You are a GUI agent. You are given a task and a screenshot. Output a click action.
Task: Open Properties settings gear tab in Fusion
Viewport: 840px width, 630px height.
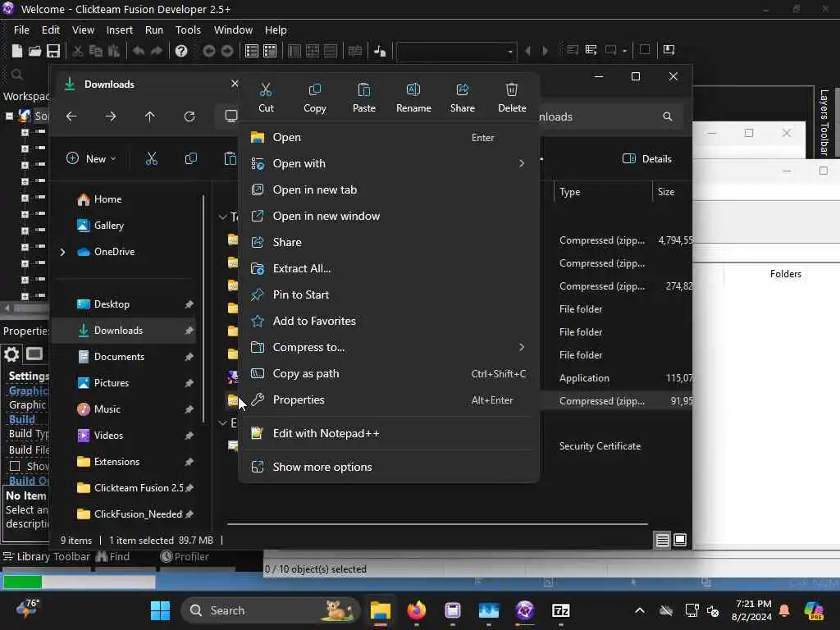click(11, 354)
